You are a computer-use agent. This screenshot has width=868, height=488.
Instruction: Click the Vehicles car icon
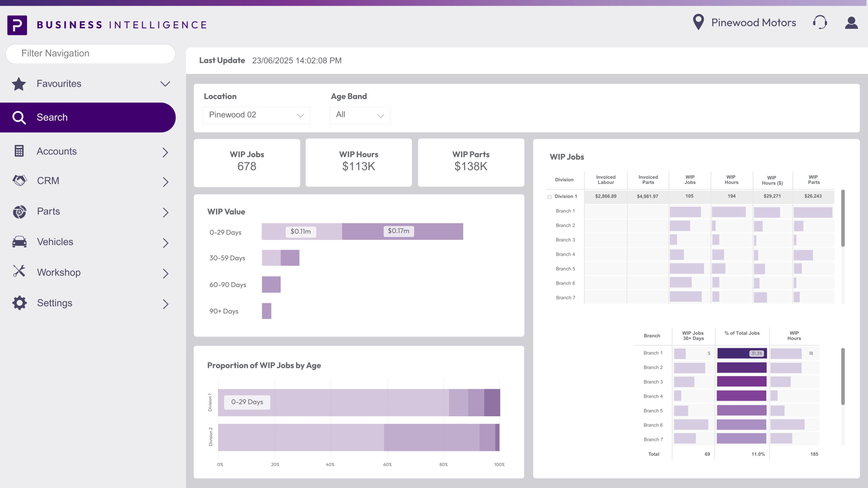(20, 242)
